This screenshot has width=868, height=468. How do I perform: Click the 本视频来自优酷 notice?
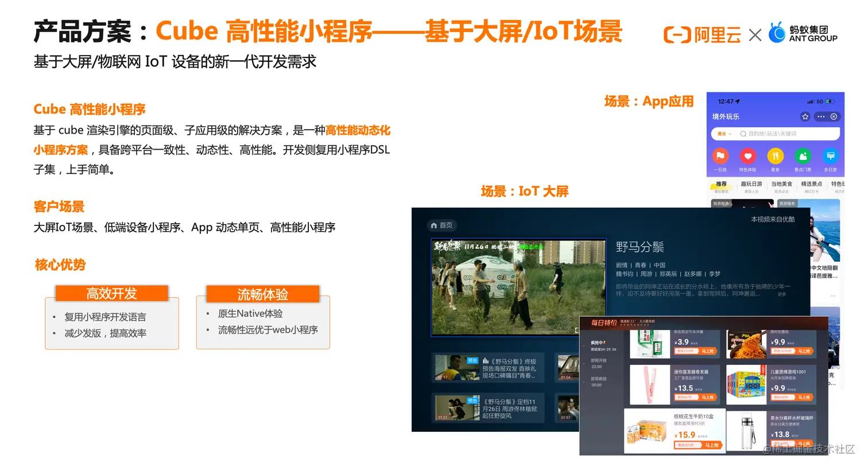[x=773, y=219]
